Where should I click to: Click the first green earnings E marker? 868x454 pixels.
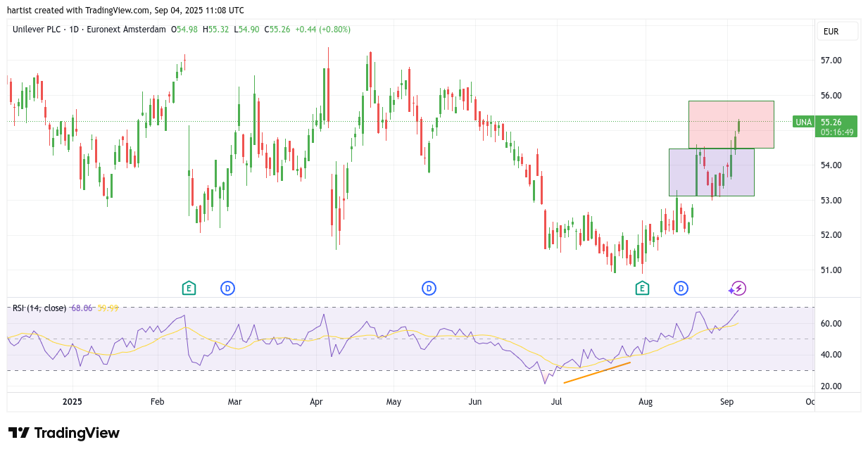(x=189, y=288)
